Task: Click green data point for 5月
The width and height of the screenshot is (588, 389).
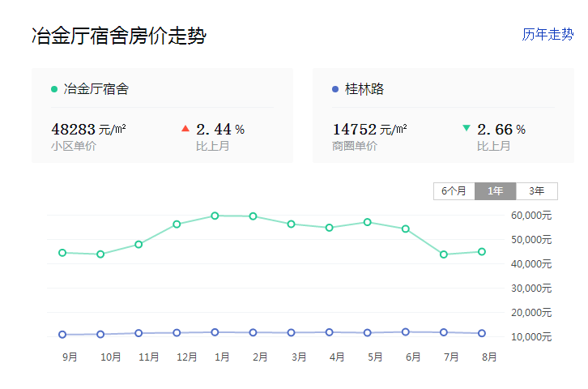Action: click(368, 222)
